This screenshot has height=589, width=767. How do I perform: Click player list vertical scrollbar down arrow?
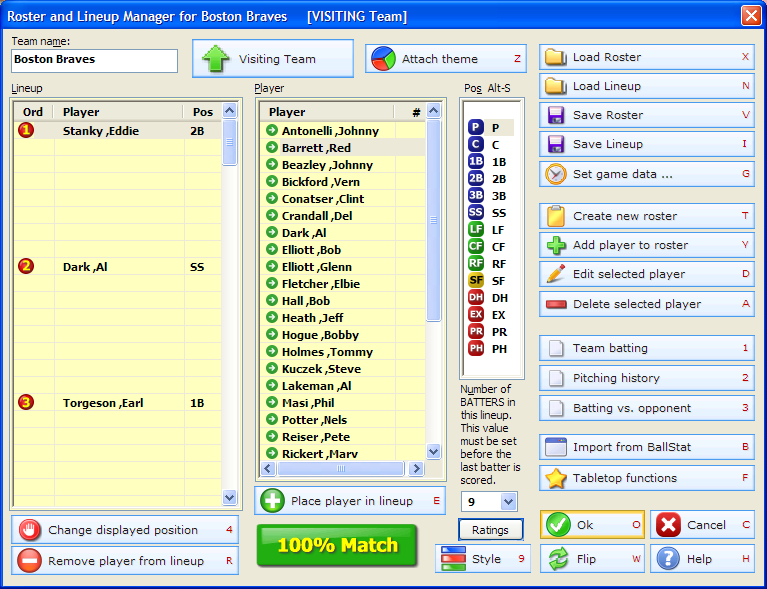(x=433, y=451)
